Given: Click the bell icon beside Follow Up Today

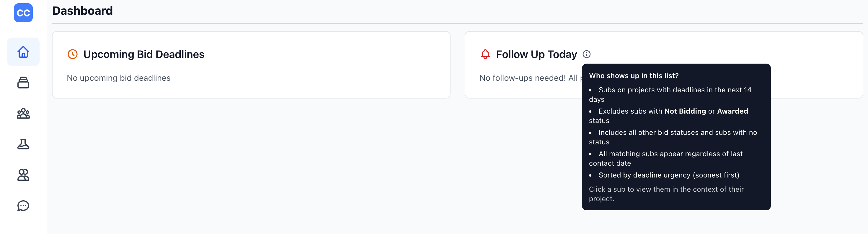Looking at the screenshot, I should click(x=485, y=54).
